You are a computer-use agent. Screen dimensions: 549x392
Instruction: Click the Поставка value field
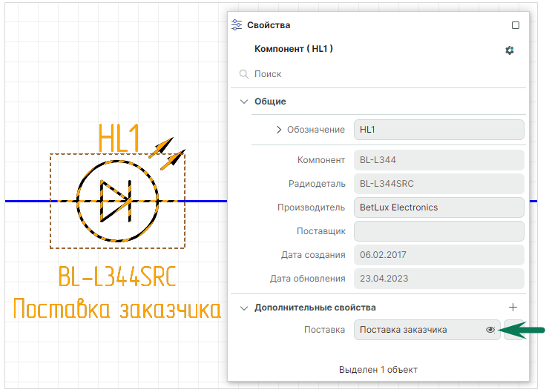click(427, 330)
